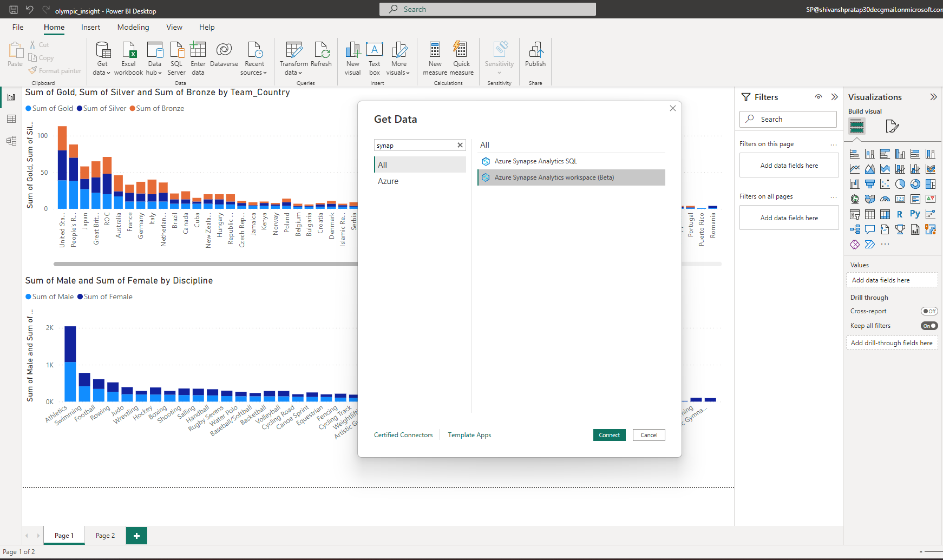Open Certified Connectors link
This screenshot has width=943, height=560.
click(x=403, y=435)
